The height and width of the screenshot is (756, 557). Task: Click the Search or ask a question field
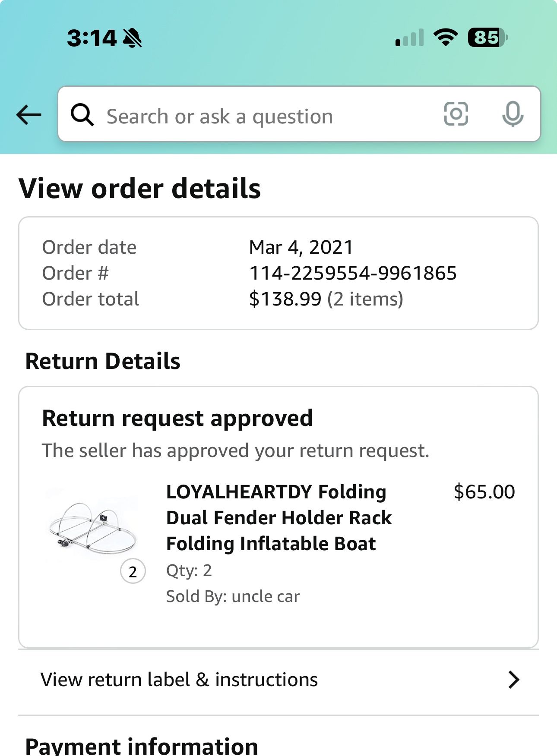pos(259,116)
